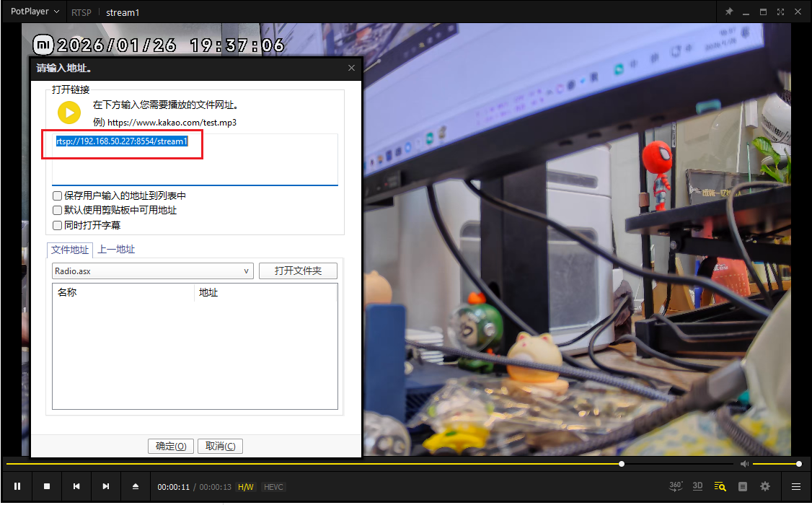Screen dimensions: 812x505
Task: Click the eject/open file icon
Action: pos(136,486)
